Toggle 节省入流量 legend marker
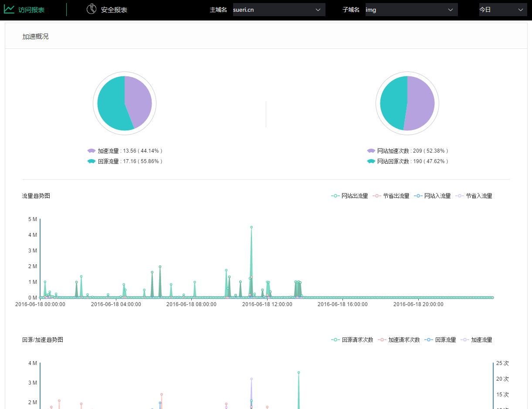The width and height of the screenshot is (532, 409). point(459,196)
